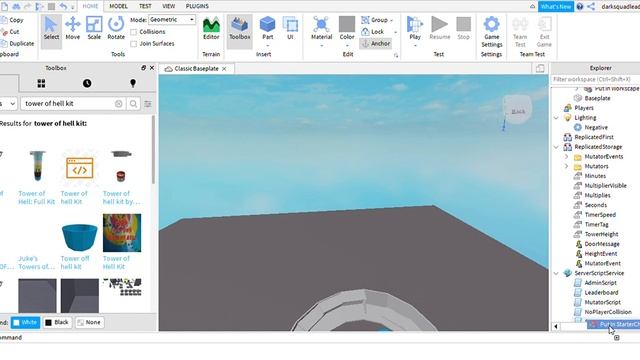Open the Color picker in ribbon
This screenshot has height=360, width=640.
(x=347, y=31)
